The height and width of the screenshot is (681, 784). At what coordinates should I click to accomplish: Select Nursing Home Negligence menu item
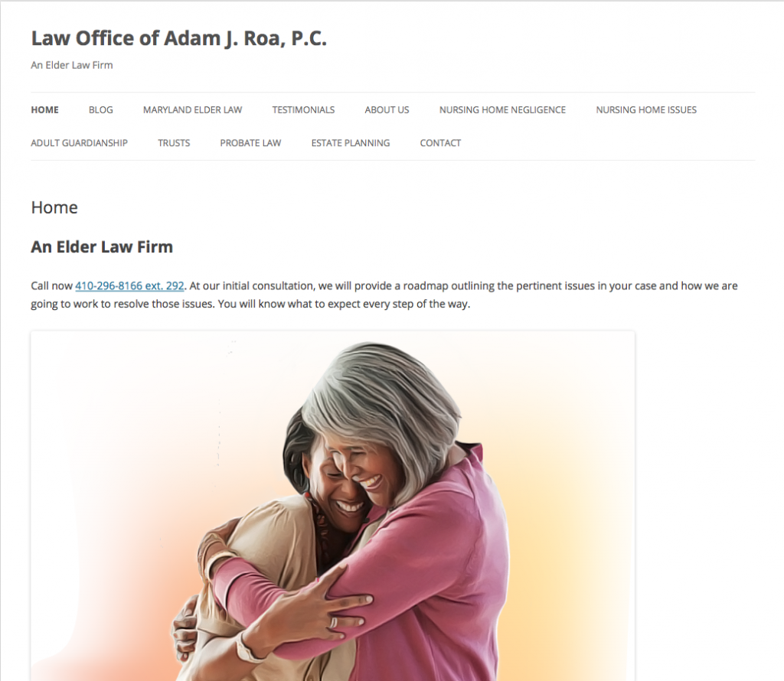(502, 110)
